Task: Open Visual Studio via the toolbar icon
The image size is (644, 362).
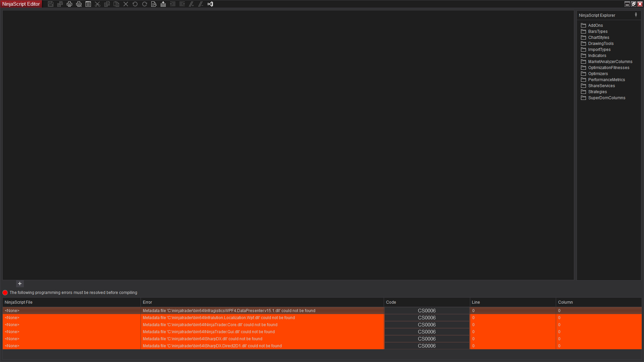Action: (x=210, y=4)
